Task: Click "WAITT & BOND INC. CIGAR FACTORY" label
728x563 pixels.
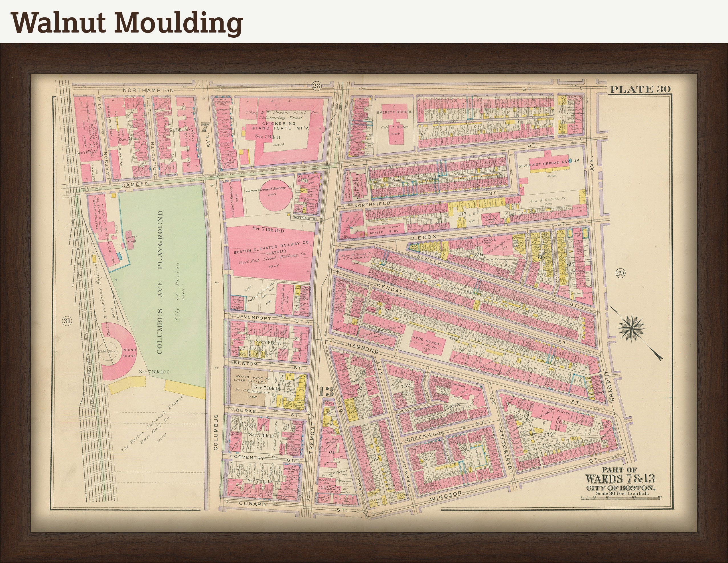Action: (x=252, y=380)
